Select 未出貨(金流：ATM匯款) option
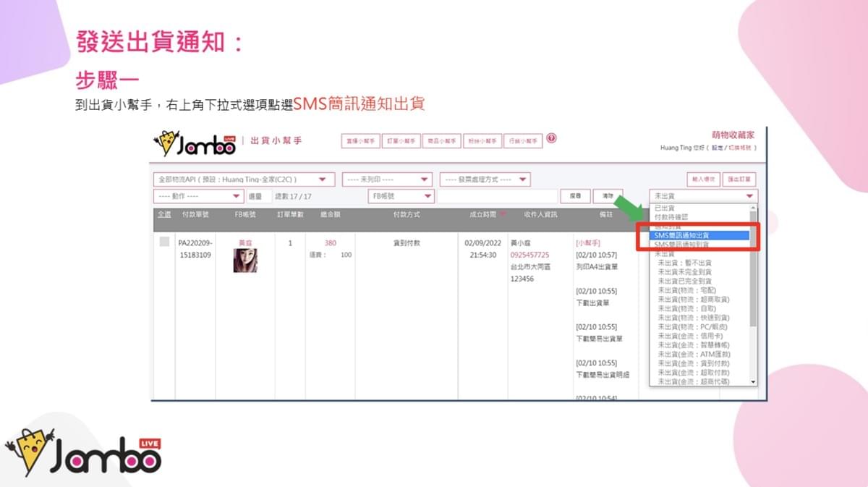The height and width of the screenshot is (487, 868). pos(699,354)
